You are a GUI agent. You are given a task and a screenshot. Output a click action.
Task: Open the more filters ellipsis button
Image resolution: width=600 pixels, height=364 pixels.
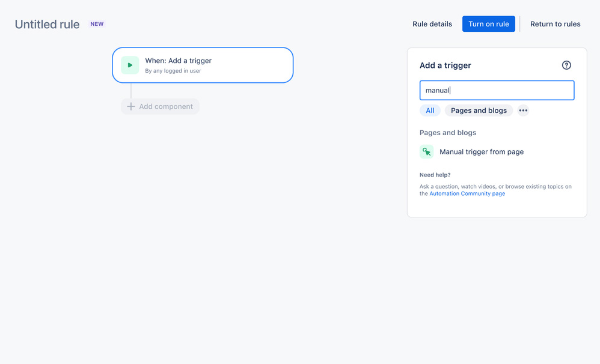[x=523, y=111]
